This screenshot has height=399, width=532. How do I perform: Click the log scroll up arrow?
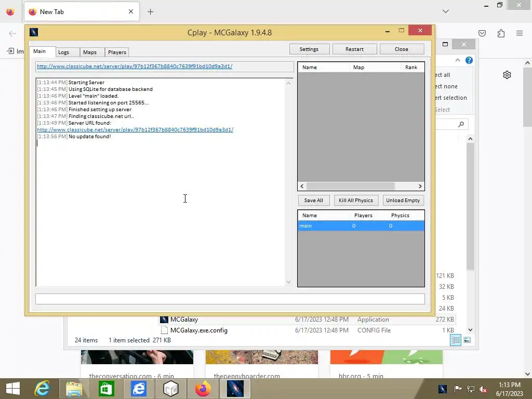tap(289, 83)
